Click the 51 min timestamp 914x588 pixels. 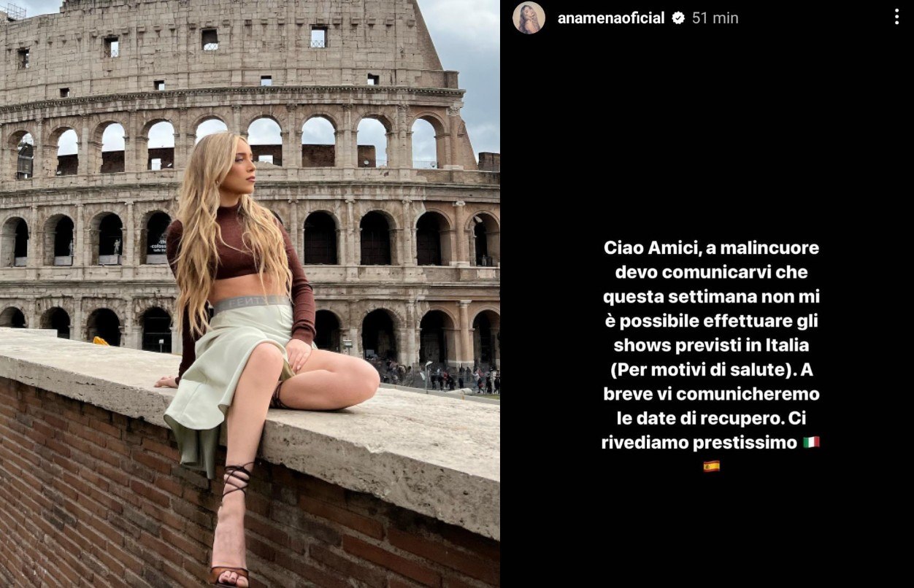[715, 18]
